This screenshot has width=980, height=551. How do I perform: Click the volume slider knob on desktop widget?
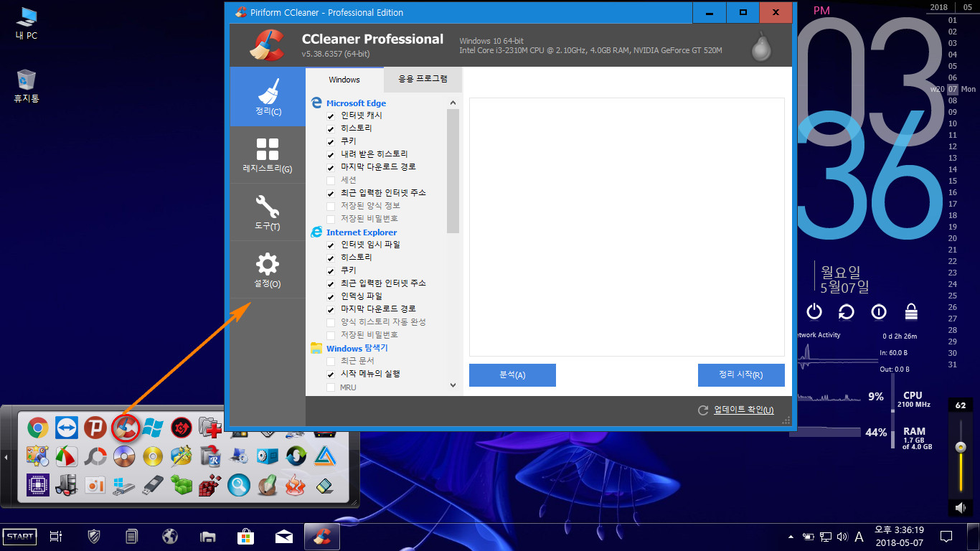(961, 447)
